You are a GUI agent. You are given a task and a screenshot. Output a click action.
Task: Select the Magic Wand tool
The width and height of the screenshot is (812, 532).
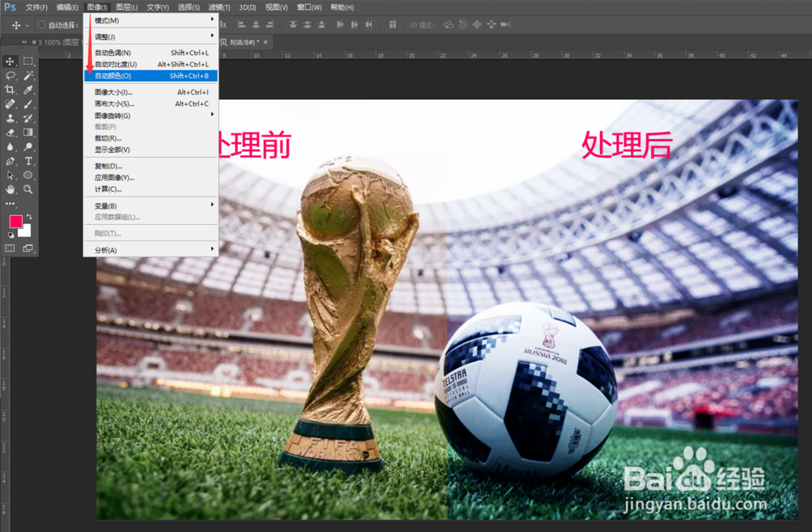point(28,76)
